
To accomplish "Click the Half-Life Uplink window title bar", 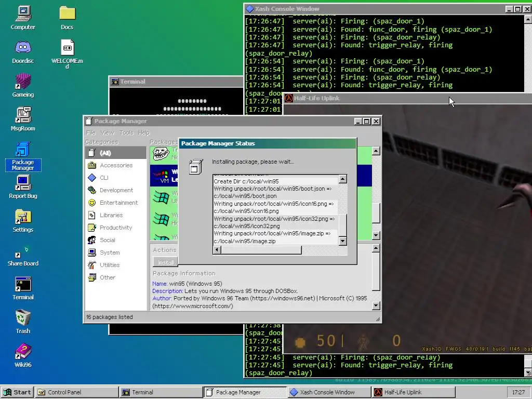I will [x=407, y=98].
